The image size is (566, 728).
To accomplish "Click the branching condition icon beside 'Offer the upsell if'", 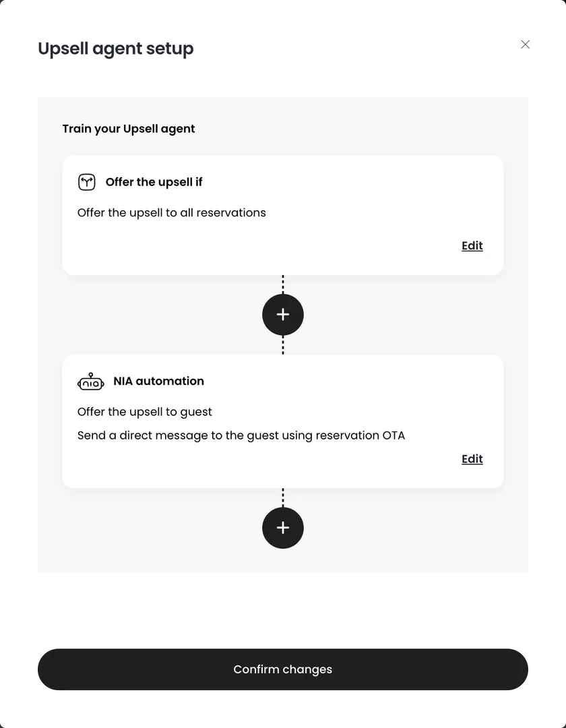I will tap(87, 182).
